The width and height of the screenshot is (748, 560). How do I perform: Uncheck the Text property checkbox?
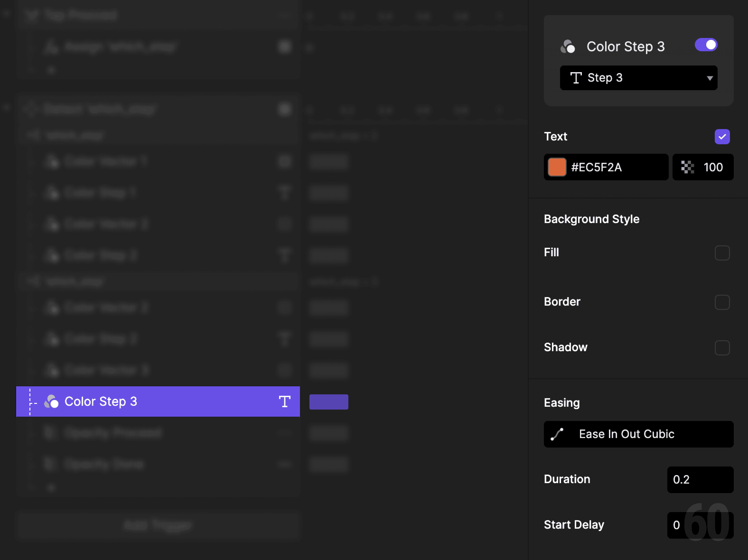pyautogui.click(x=722, y=136)
